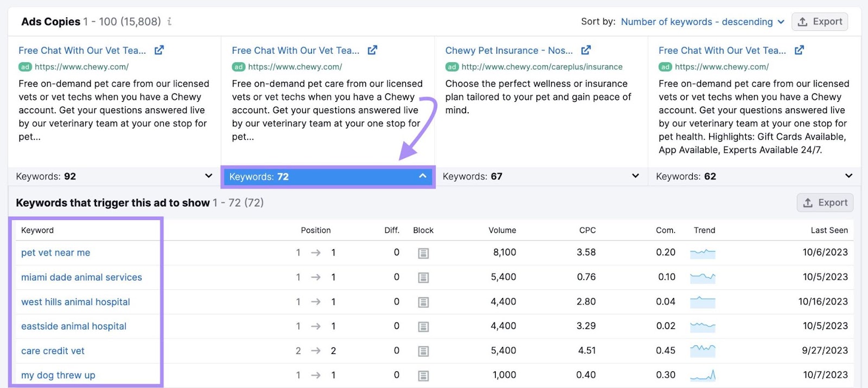This screenshot has width=868, height=388.
Task: Select last seen date 10/16/2023
Action: tap(823, 302)
